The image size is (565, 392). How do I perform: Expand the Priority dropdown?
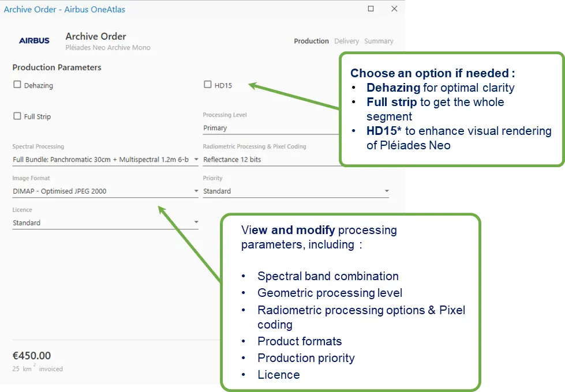296,191
